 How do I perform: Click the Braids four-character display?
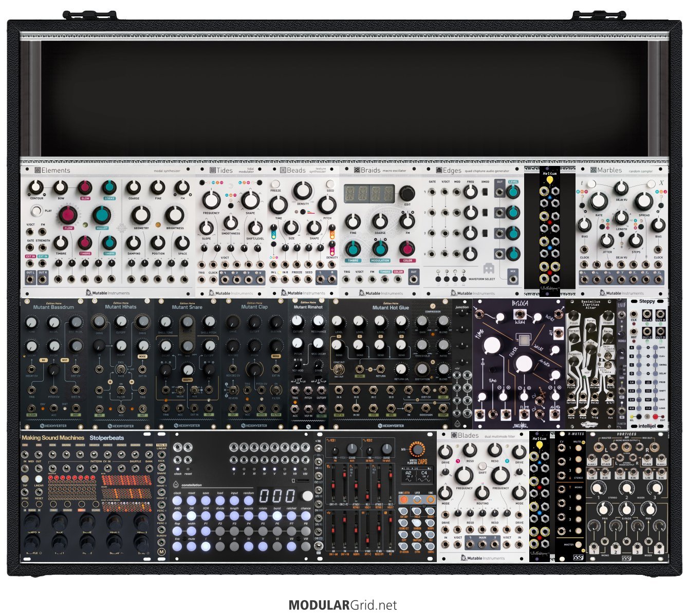click(x=369, y=194)
